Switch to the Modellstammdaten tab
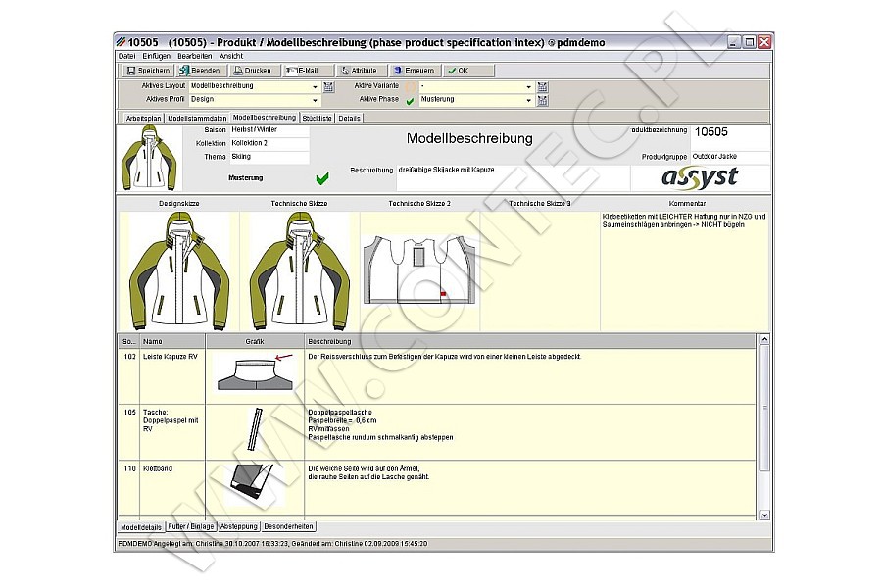 click(x=197, y=119)
